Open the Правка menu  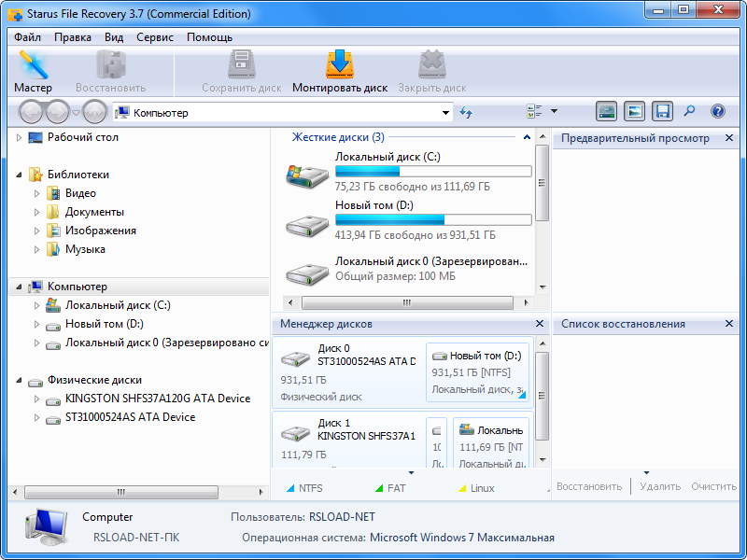tap(73, 37)
